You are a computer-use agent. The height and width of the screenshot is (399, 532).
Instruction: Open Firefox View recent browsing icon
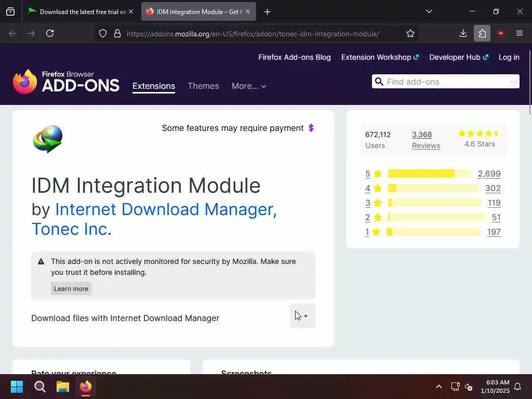[10, 11]
